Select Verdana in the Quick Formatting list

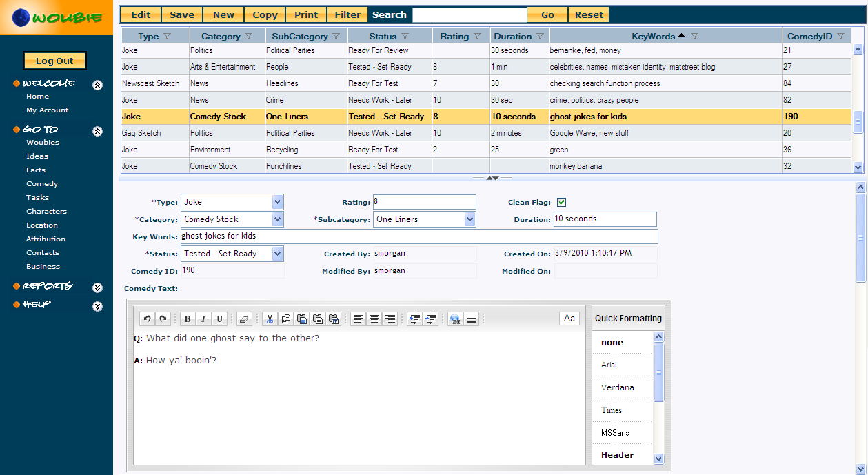click(x=617, y=387)
